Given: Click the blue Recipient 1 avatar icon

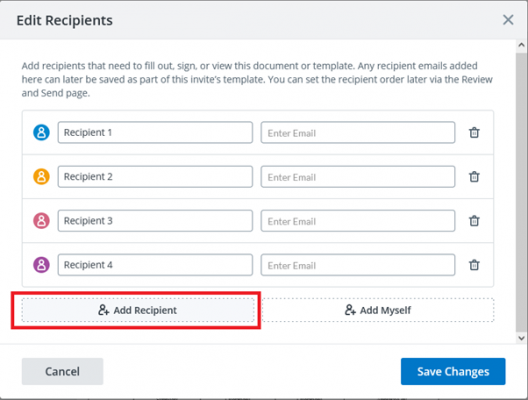Looking at the screenshot, I should pos(41,132).
